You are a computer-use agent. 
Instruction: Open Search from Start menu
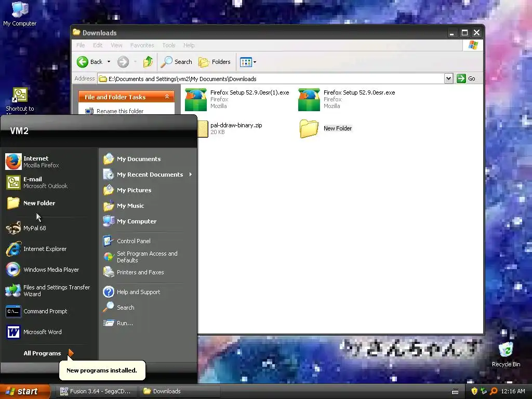click(x=148, y=308)
